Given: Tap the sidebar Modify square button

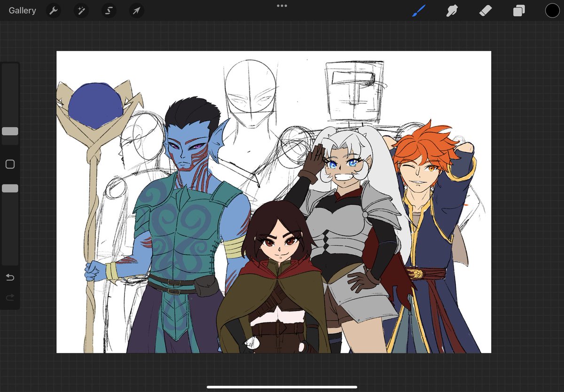Looking at the screenshot, I should pos(10,164).
